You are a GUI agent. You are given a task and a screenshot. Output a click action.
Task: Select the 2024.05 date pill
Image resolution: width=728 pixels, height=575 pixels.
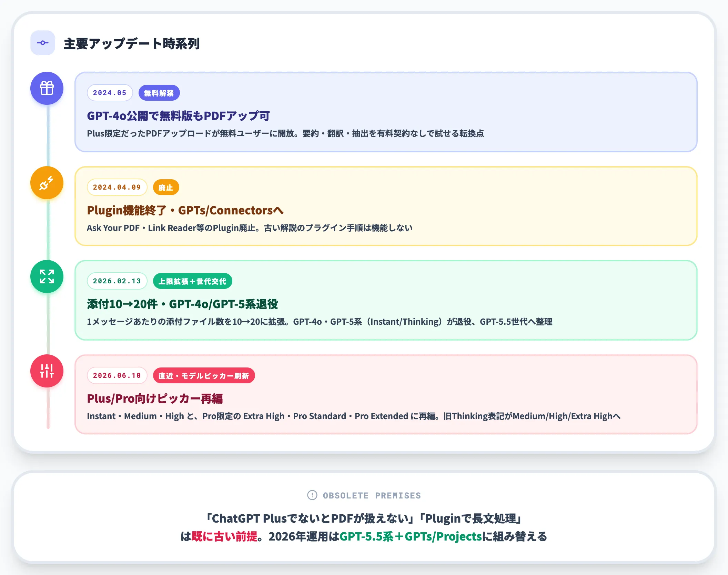[110, 93]
